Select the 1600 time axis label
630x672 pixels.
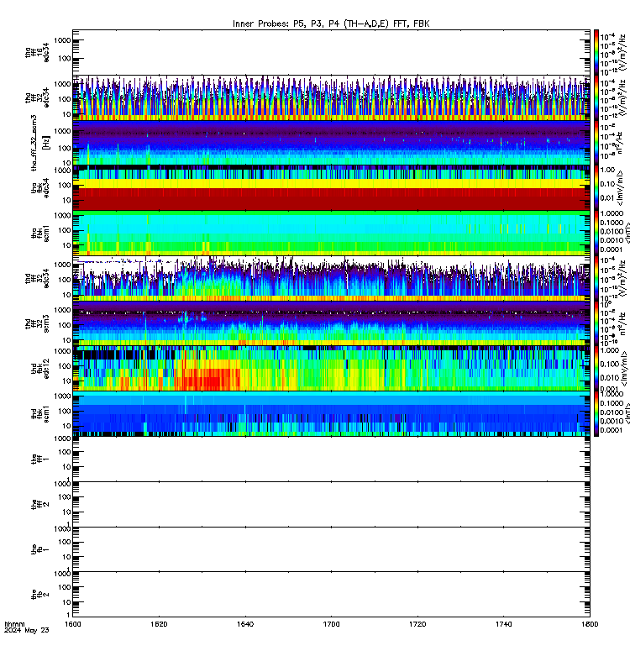(72, 624)
